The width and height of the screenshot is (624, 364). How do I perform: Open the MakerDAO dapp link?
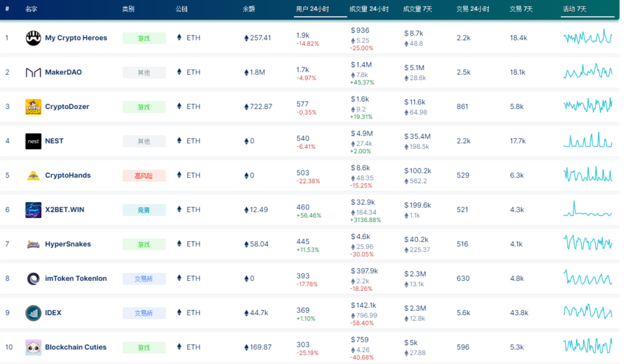pyautogui.click(x=63, y=72)
